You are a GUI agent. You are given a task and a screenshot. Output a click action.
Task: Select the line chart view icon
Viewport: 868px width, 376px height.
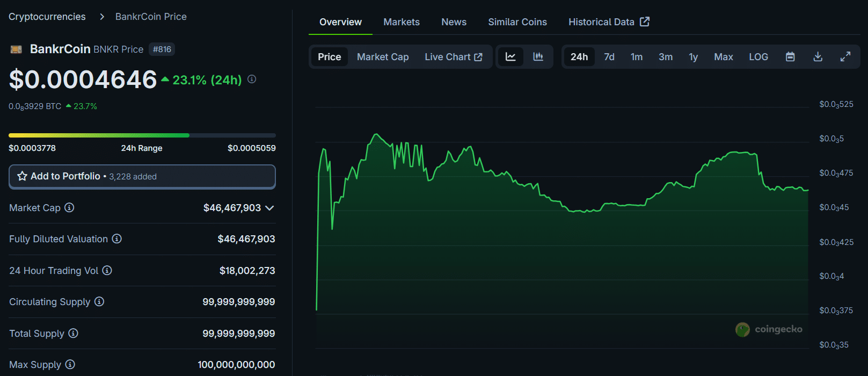[510, 57]
